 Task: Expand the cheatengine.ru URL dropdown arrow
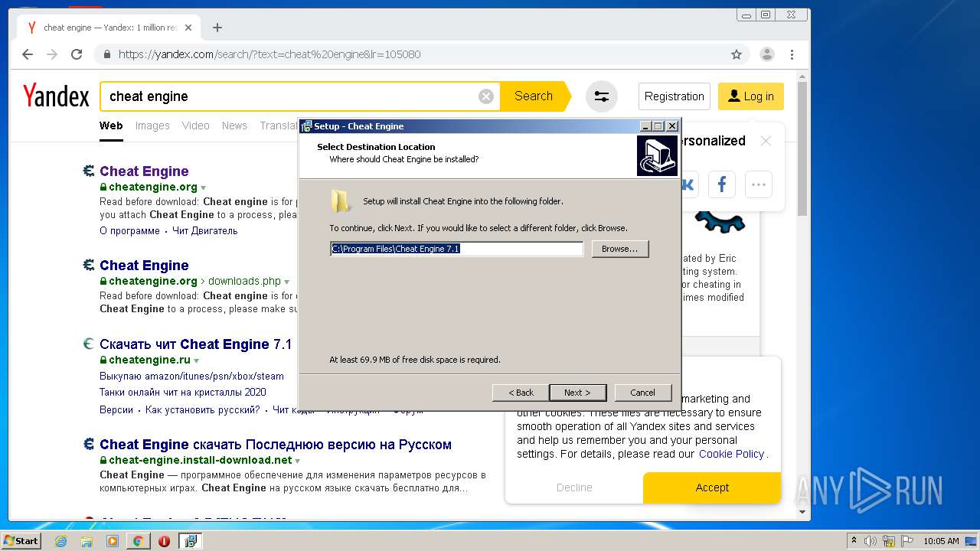tap(196, 360)
